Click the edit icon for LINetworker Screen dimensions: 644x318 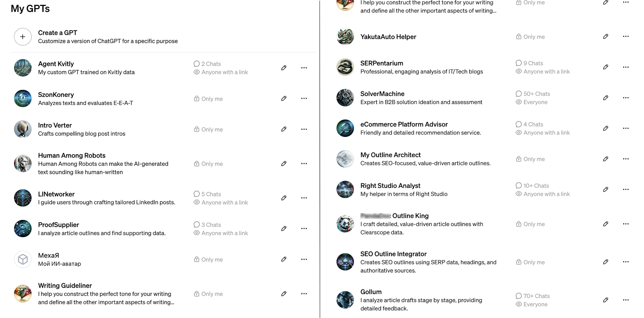tap(284, 198)
